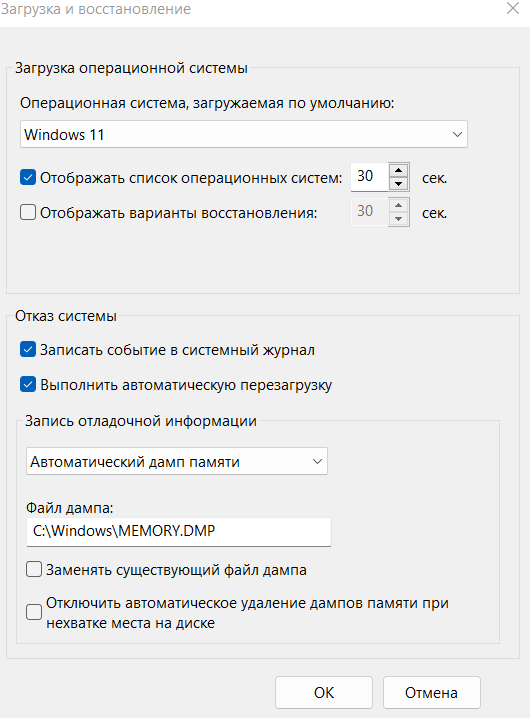The width and height of the screenshot is (530, 718).
Task: Click the dialog title Загрузка и восстановление
Action: [x=96, y=9]
